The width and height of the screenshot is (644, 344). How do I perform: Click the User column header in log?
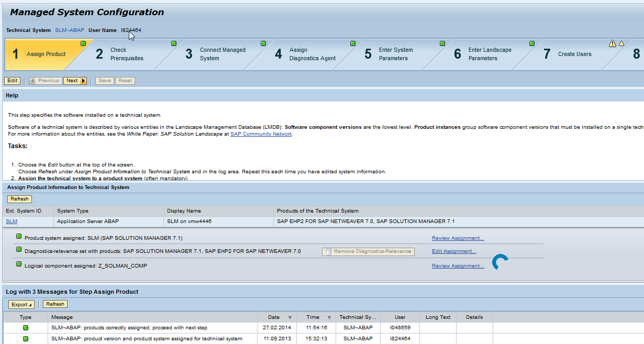click(400, 317)
